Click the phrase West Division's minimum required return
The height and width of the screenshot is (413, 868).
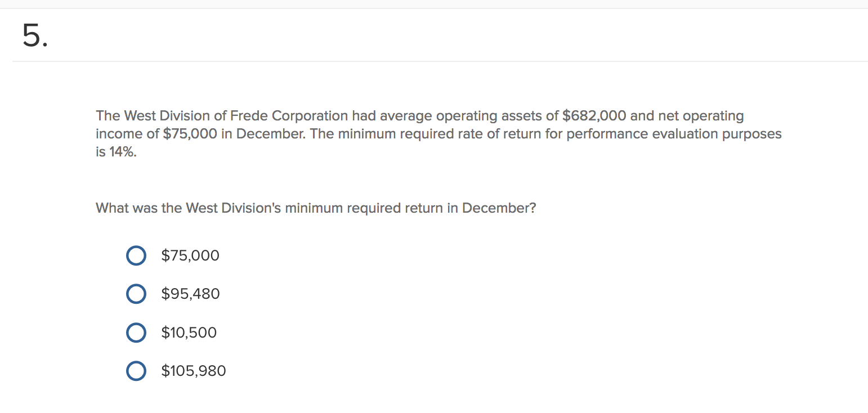click(x=315, y=208)
